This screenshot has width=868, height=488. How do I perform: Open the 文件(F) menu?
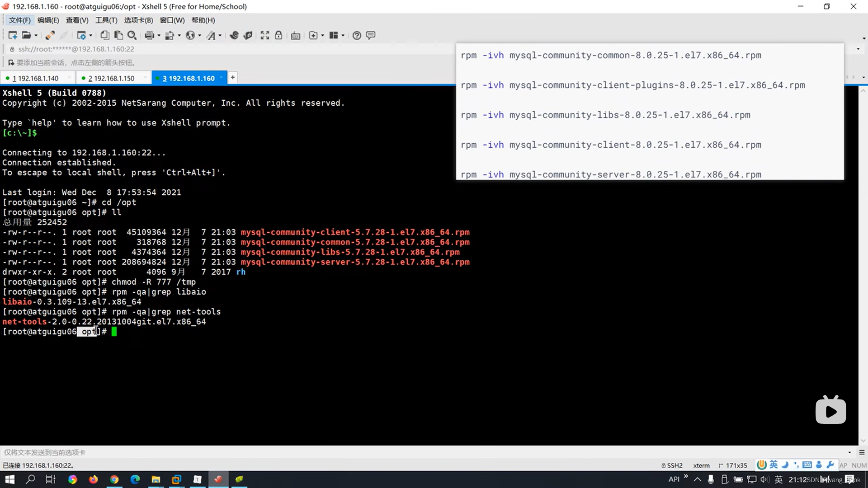pyautogui.click(x=19, y=20)
